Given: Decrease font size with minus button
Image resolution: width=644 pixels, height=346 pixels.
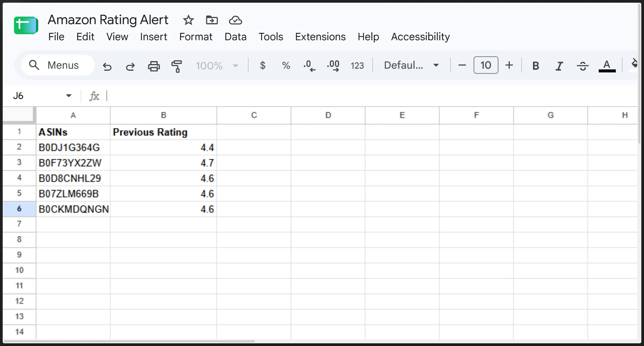Looking at the screenshot, I should (462, 65).
